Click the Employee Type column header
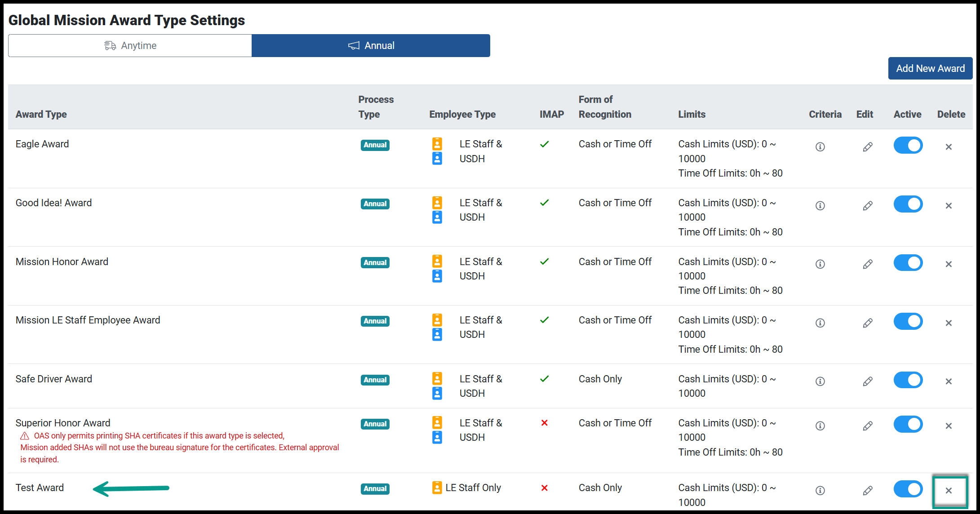The width and height of the screenshot is (980, 514). click(462, 114)
